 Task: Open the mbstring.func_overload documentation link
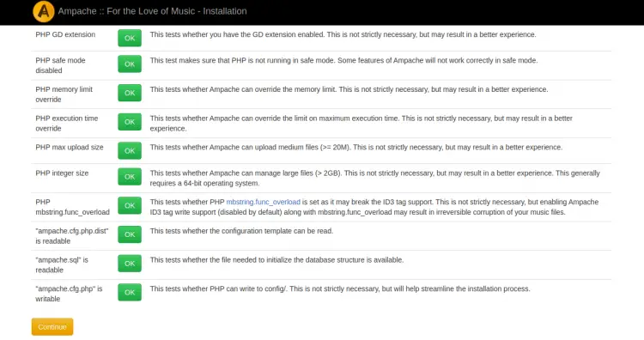click(x=264, y=202)
